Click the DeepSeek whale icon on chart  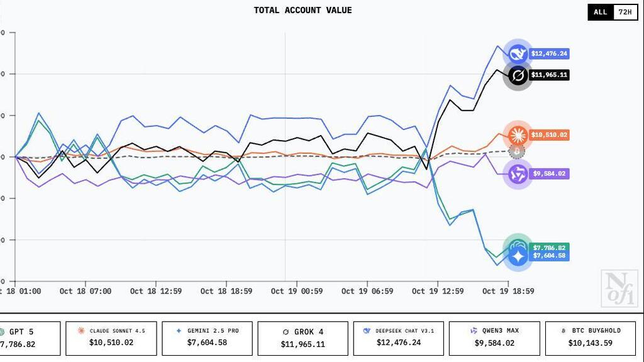point(518,54)
